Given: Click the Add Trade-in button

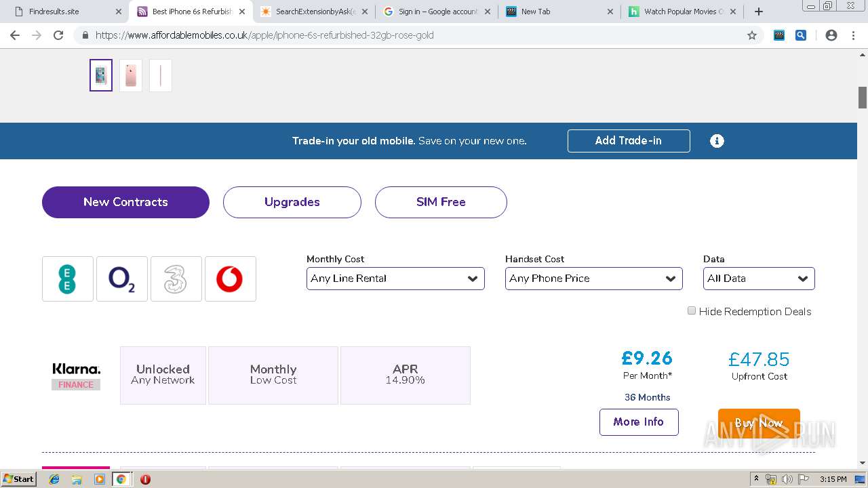Looking at the screenshot, I should [629, 141].
